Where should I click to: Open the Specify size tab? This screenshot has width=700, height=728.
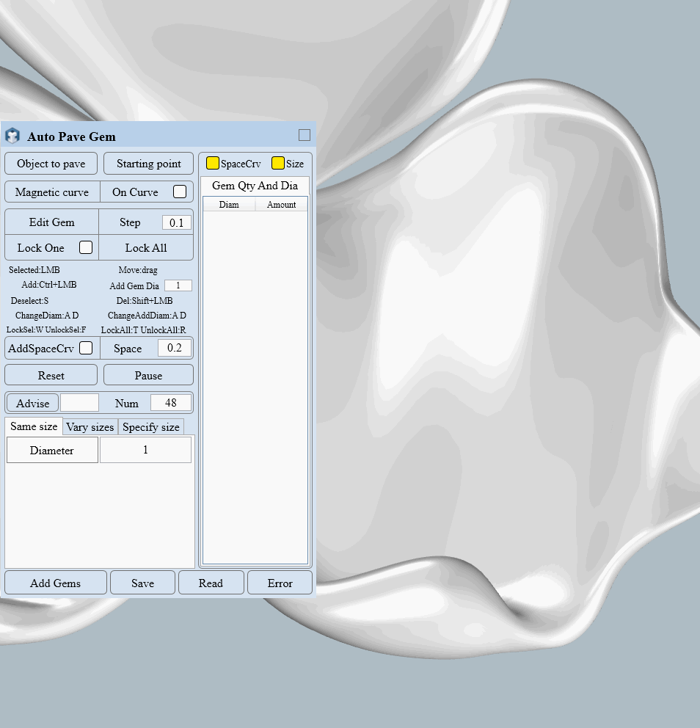(x=150, y=427)
